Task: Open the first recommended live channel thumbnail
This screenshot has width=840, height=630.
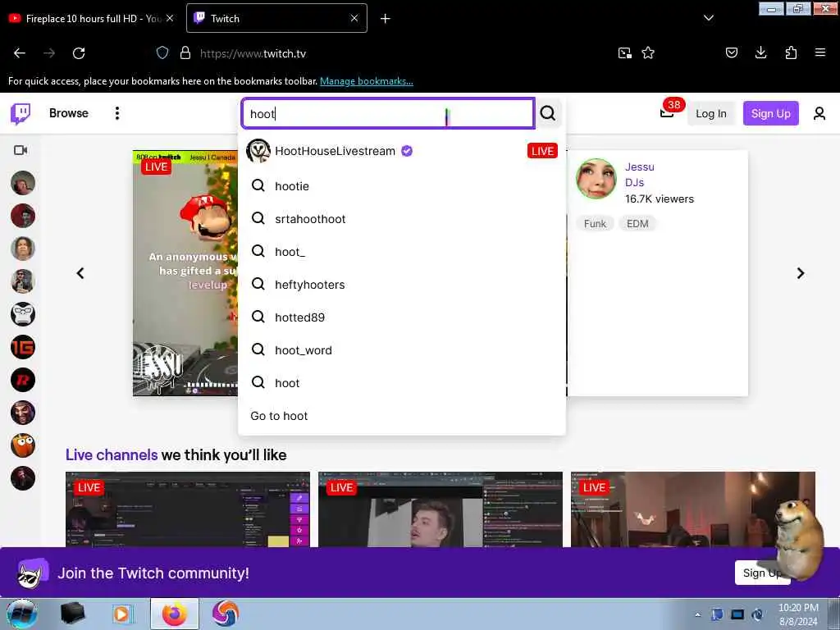Action: (x=188, y=509)
